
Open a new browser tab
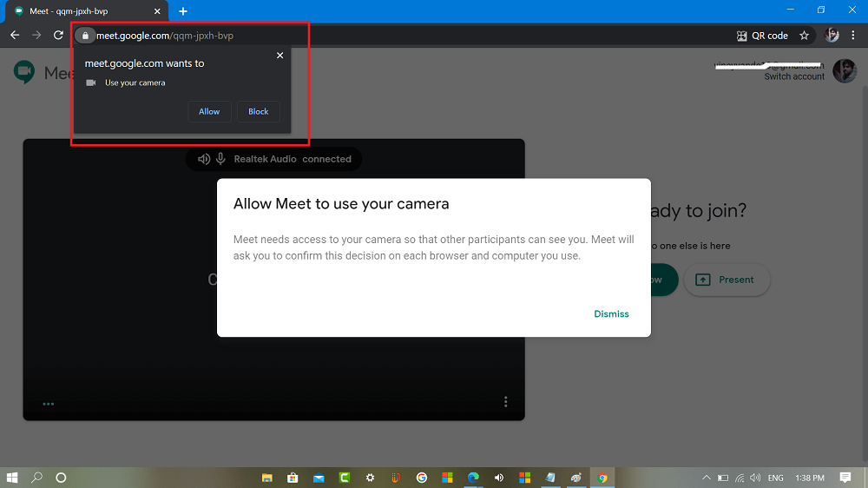tap(183, 11)
